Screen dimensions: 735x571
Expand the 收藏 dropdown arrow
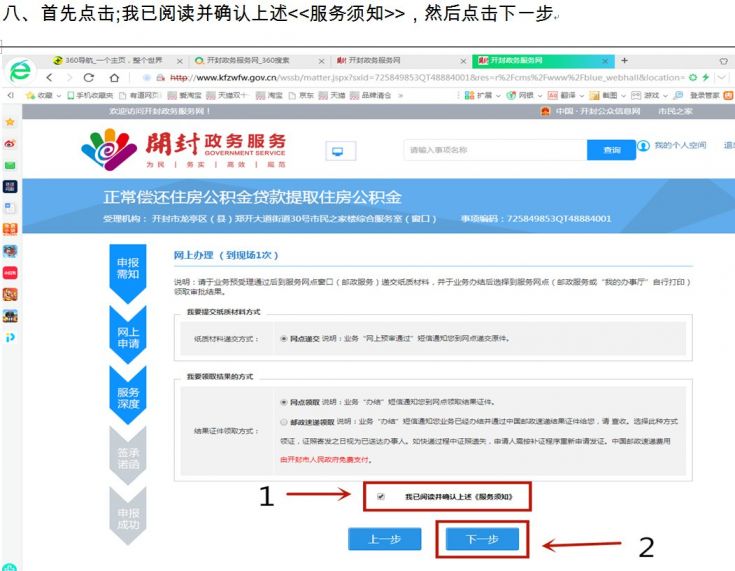(59, 96)
